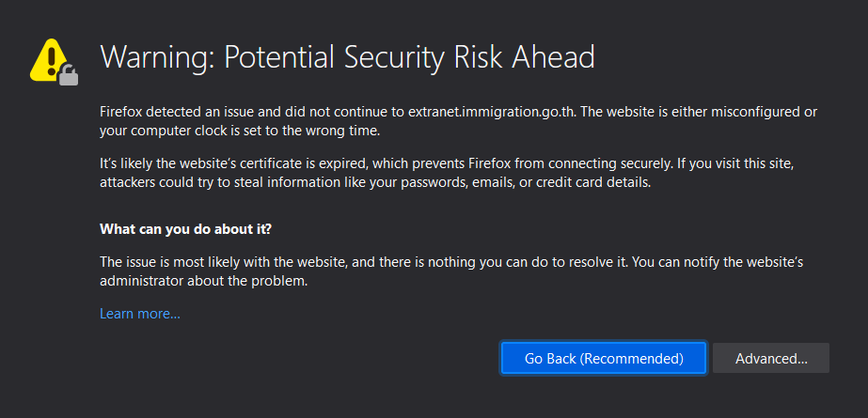Click the yellow warning triangle icon
The image size is (868, 418).
click(49, 59)
